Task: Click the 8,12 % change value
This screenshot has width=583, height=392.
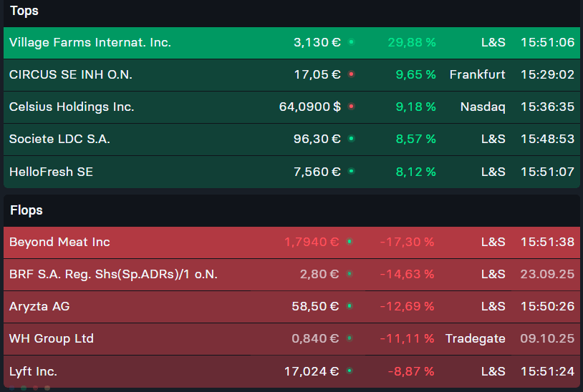Action: 415,172
